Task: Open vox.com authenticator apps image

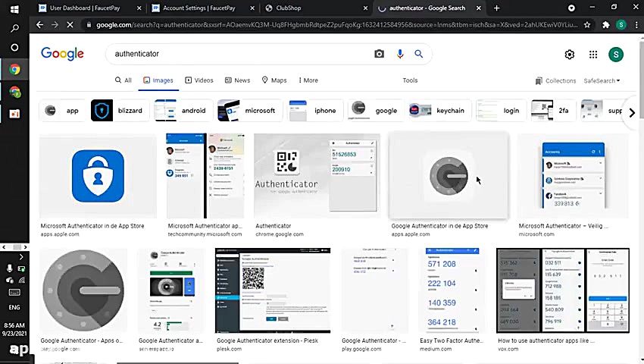Action: 563,290
